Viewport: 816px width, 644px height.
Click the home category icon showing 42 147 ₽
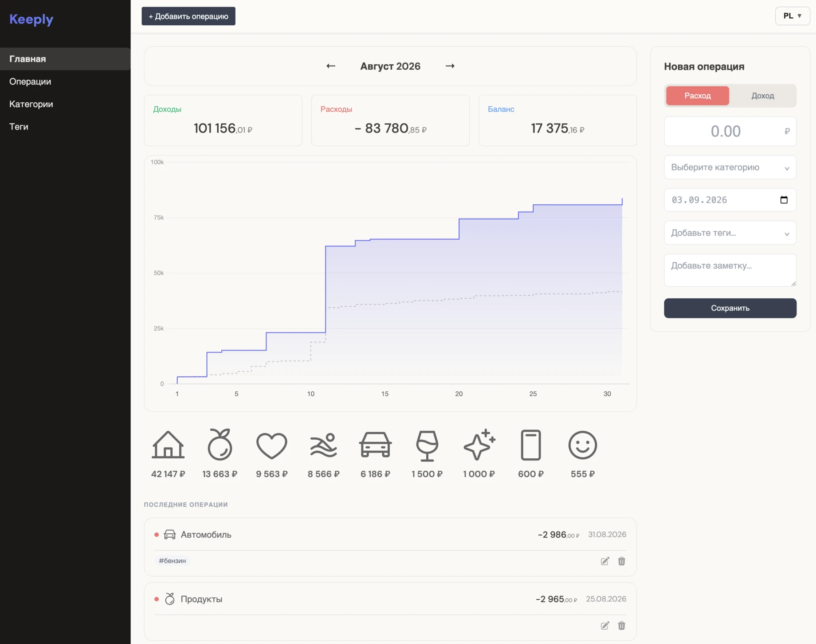(168, 445)
